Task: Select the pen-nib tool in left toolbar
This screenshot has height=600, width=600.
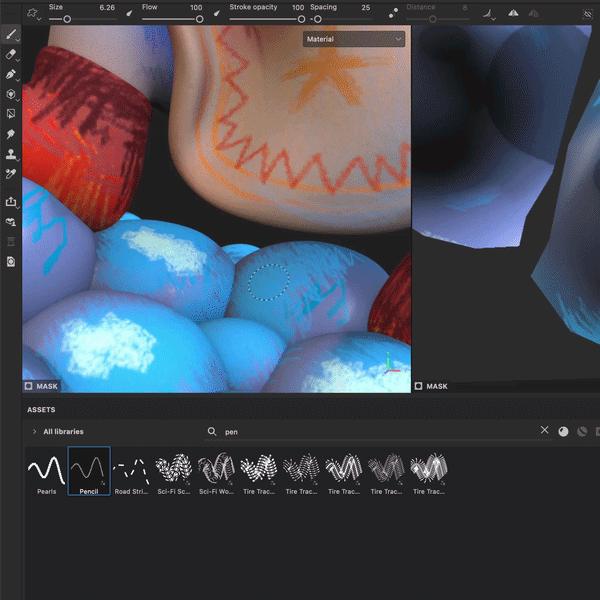Action: 11,74
